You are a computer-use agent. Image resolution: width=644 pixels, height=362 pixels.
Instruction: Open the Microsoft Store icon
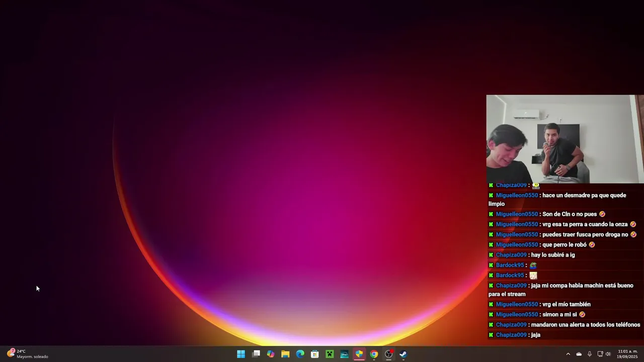click(x=315, y=354)
